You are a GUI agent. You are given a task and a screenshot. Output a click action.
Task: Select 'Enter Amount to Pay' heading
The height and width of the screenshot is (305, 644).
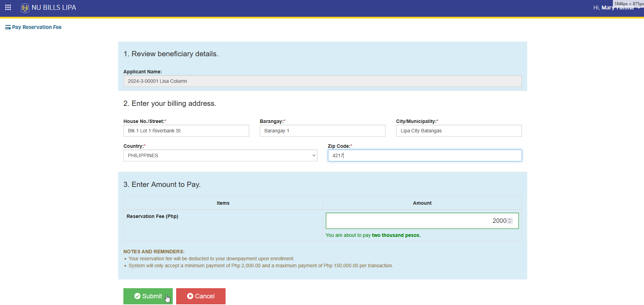pos(162,184)
